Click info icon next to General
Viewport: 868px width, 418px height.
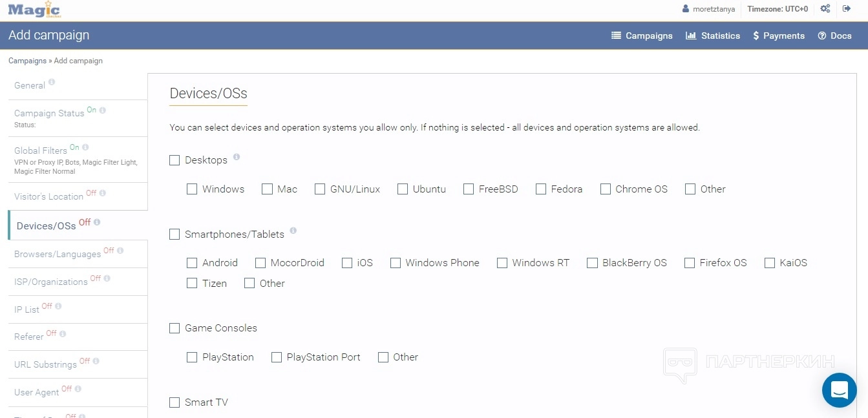point(52,82)
